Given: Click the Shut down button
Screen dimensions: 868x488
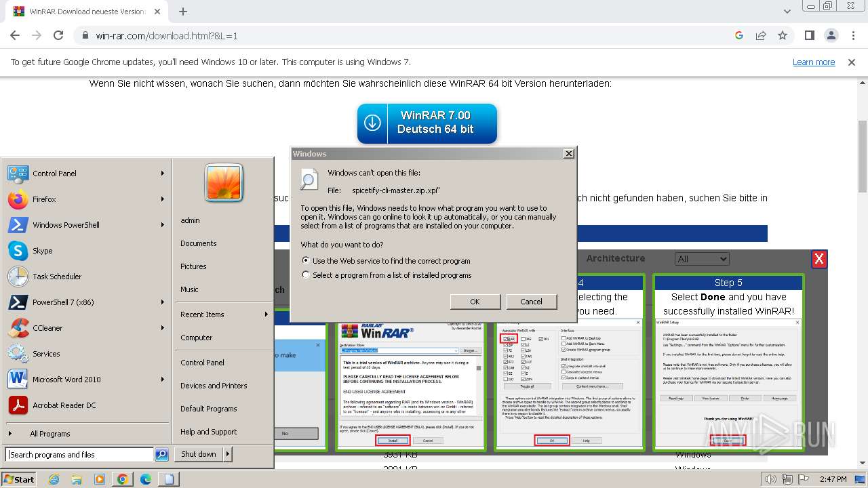Looking at the screenshot, I should 199,454.
